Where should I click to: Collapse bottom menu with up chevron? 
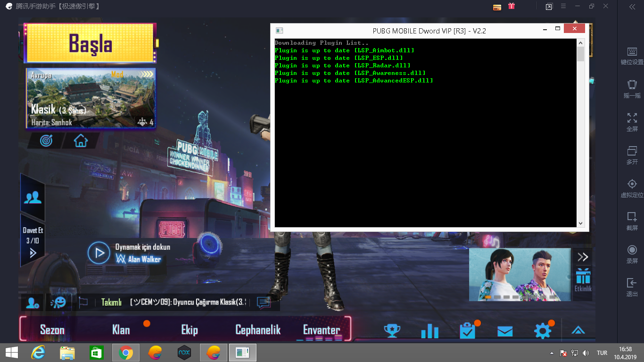coord(578,330)
